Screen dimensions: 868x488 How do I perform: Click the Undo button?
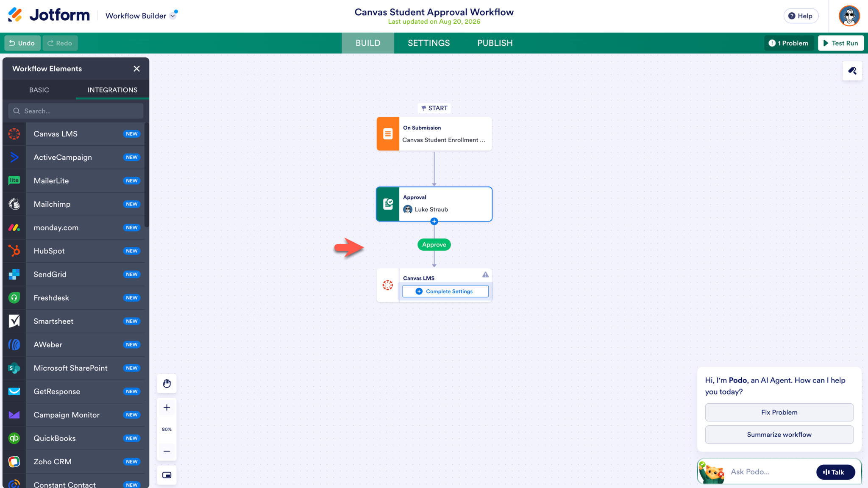[22, 43]
